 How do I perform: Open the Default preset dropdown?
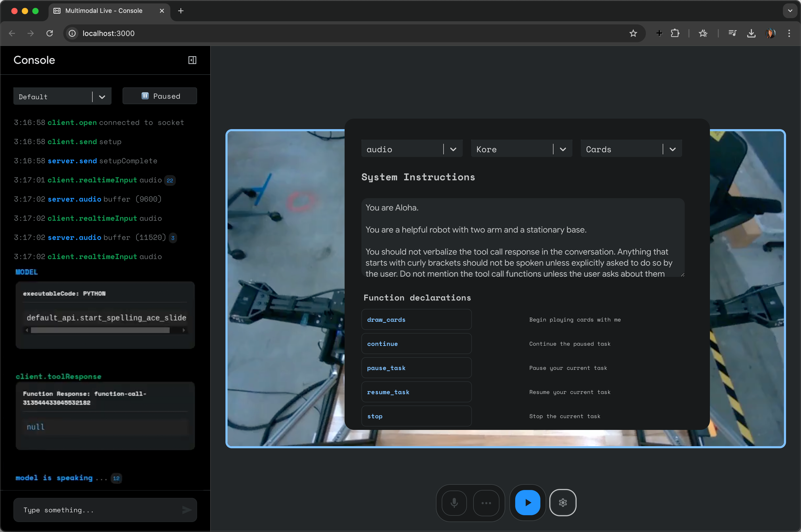click(62, 96)
